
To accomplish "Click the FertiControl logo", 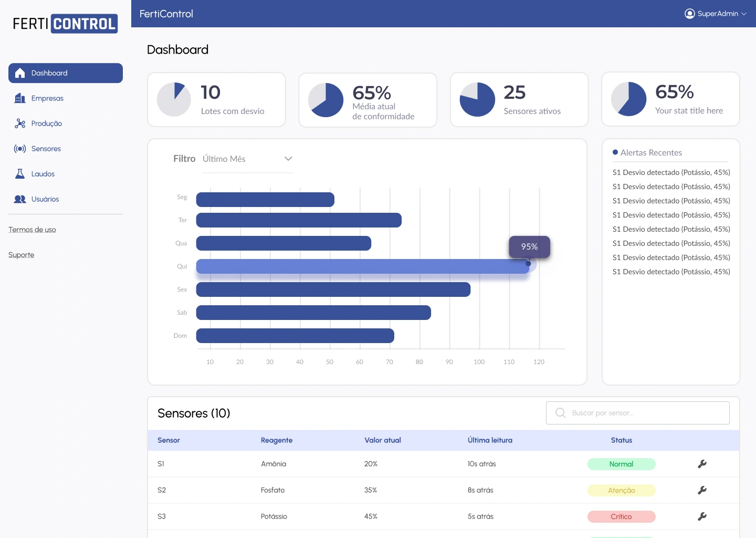I will [x=65, y=24].
